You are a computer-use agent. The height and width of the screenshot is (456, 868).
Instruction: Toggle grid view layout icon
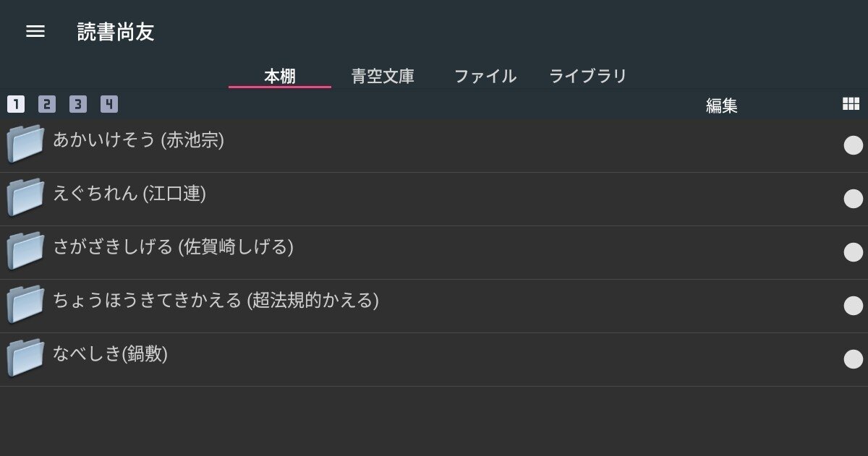coord(851,104)
